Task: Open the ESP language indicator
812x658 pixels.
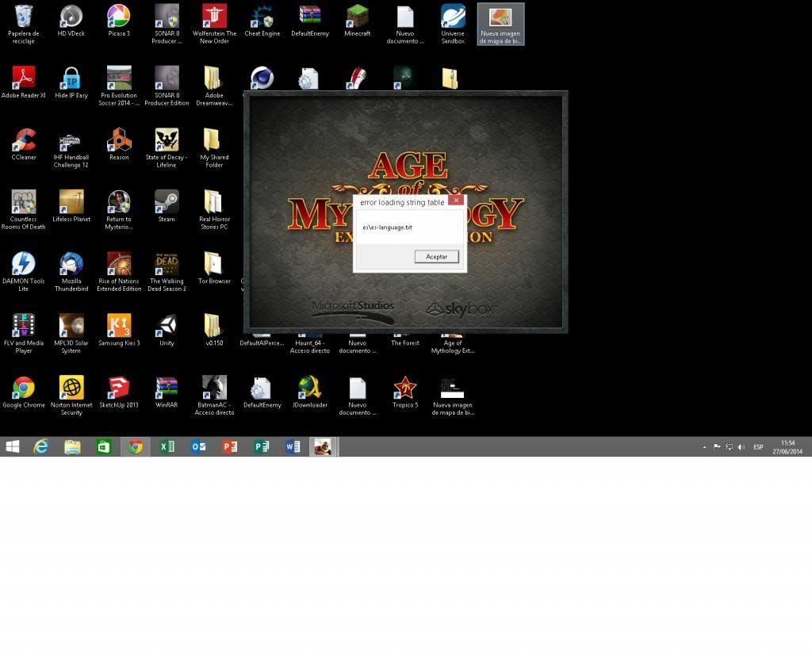Action: point(758,447)
